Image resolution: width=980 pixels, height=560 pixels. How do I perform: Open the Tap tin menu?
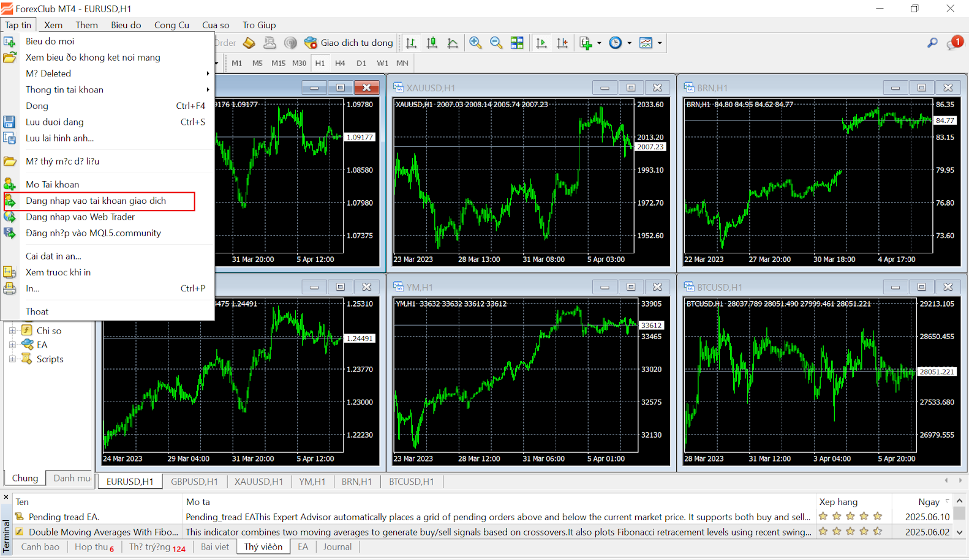tap(18, 25)
